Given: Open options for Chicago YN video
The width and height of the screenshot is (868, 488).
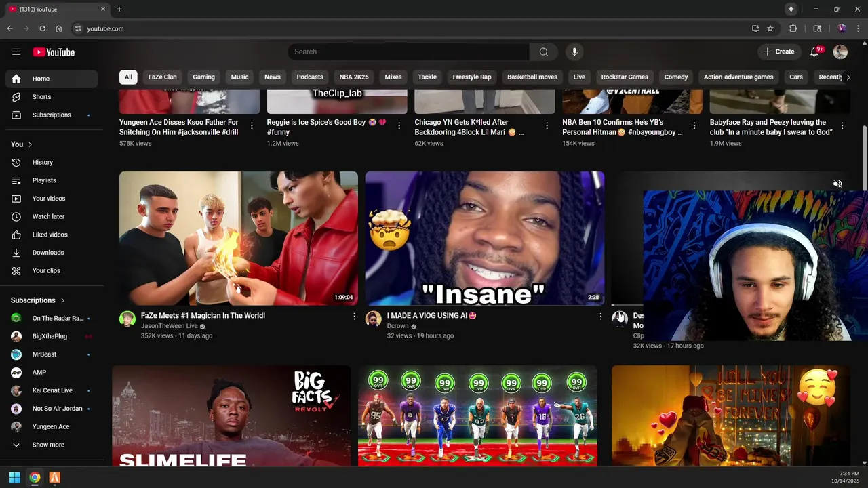Looking at the screenshot, I should pos(547,126).
